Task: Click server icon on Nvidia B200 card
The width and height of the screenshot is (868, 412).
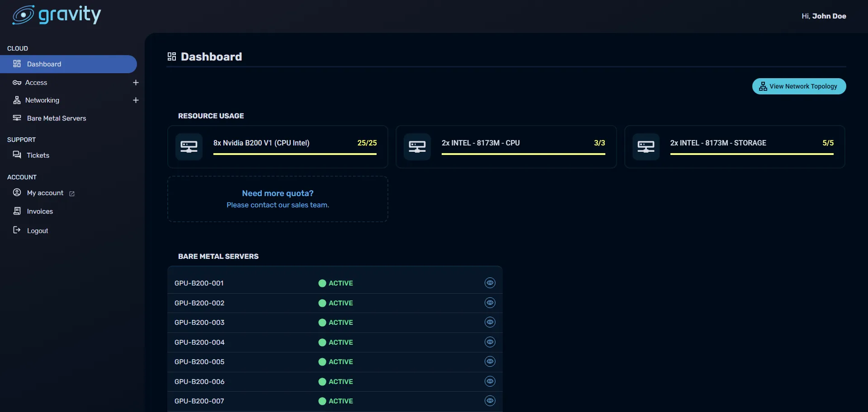Action: (x=189, y=147)
